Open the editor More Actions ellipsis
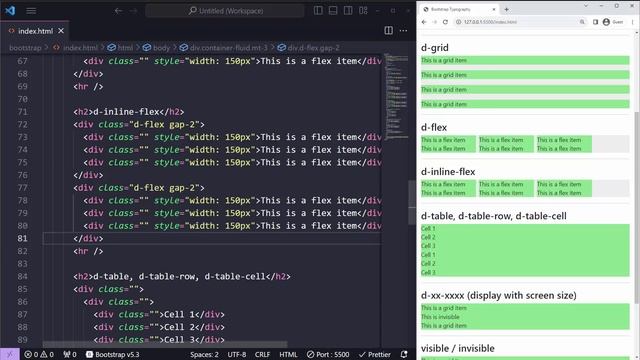 (x=403, y=31)
